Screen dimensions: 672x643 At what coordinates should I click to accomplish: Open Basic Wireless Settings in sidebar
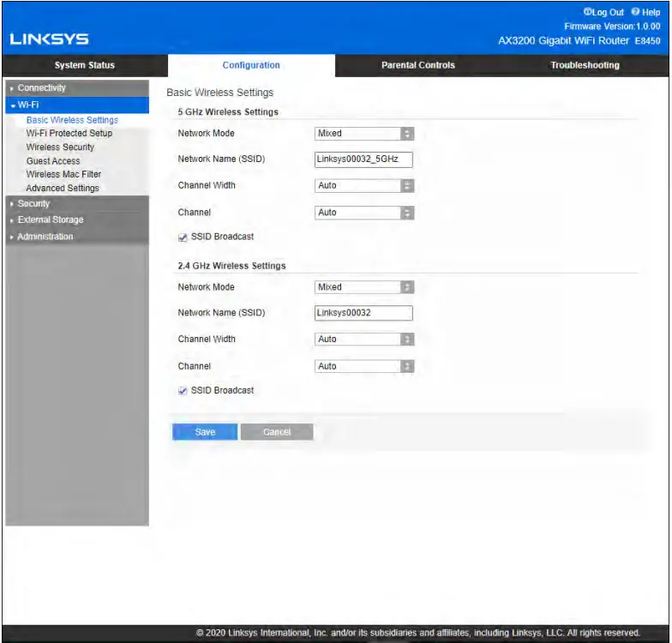[x=72, y=120]
